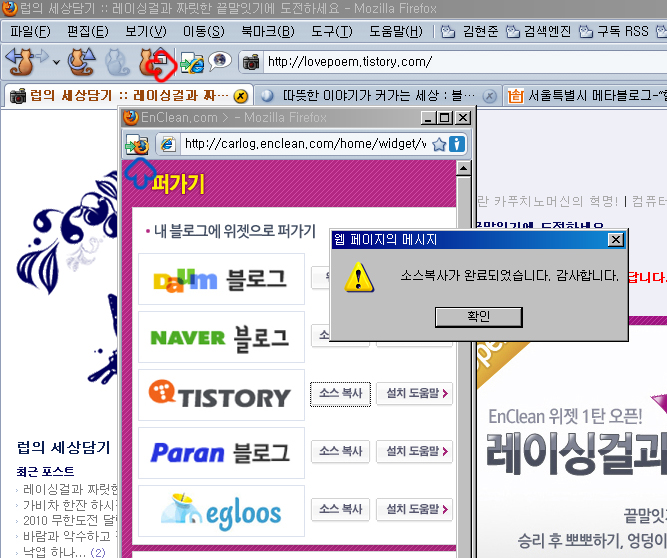This screenshot has width=667, height=558.
Task: Open recent post 가비차 한잔 하시
Action: pyautogui.click(x=70, y=505)
